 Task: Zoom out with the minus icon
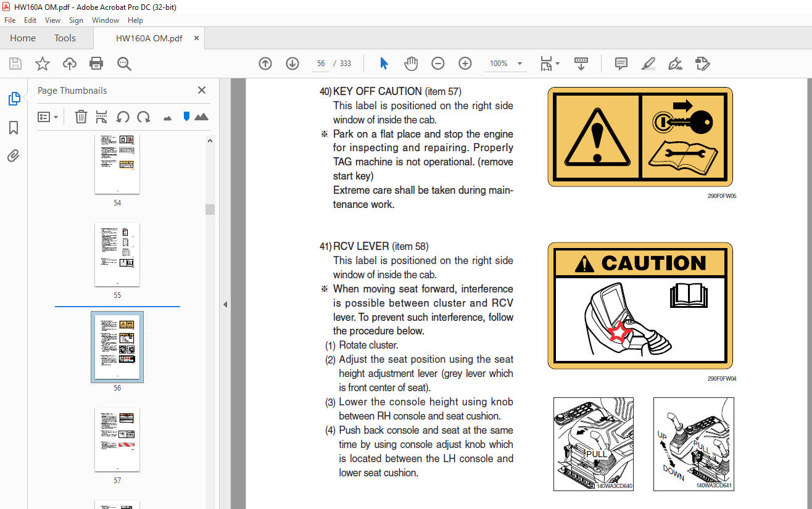coord(438,64)
